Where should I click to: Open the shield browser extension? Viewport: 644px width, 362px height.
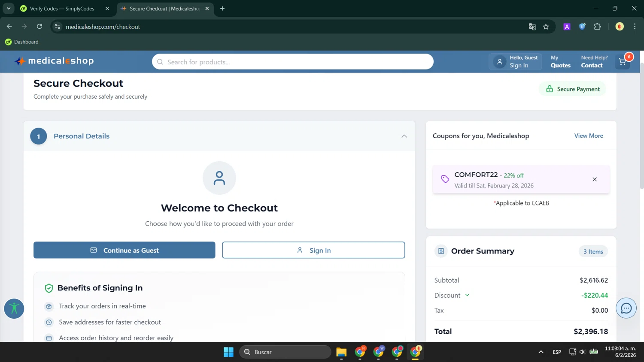click(x=582, y=27)
